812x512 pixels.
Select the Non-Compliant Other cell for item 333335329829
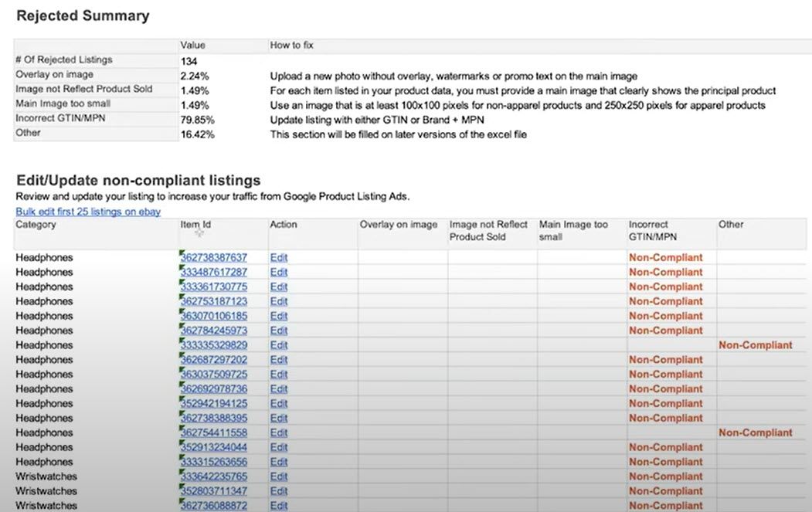click(x=755, y=344)
